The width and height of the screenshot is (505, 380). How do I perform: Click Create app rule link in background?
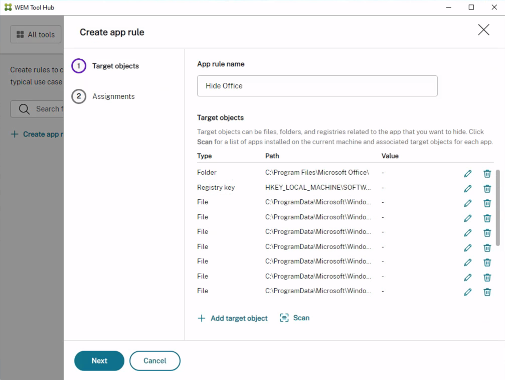[x=37, y=134]
